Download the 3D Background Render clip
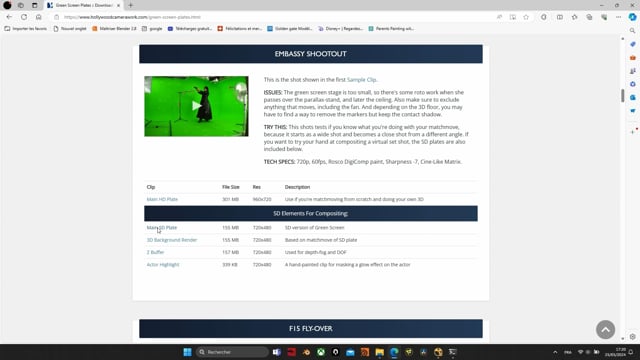The image size is (640, 360). point(172,240)
